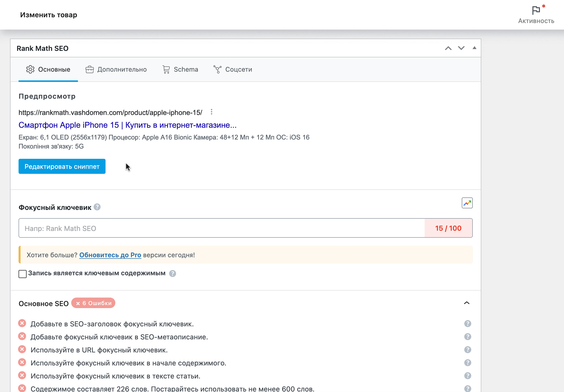The image size is (564, 392).
Task: Move Rank Math SEO panel down
Action: pos(461,48)
